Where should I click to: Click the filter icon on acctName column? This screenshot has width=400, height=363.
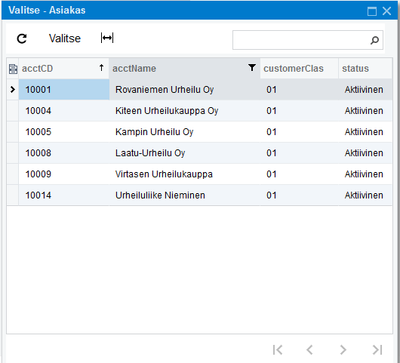[252, 68]
